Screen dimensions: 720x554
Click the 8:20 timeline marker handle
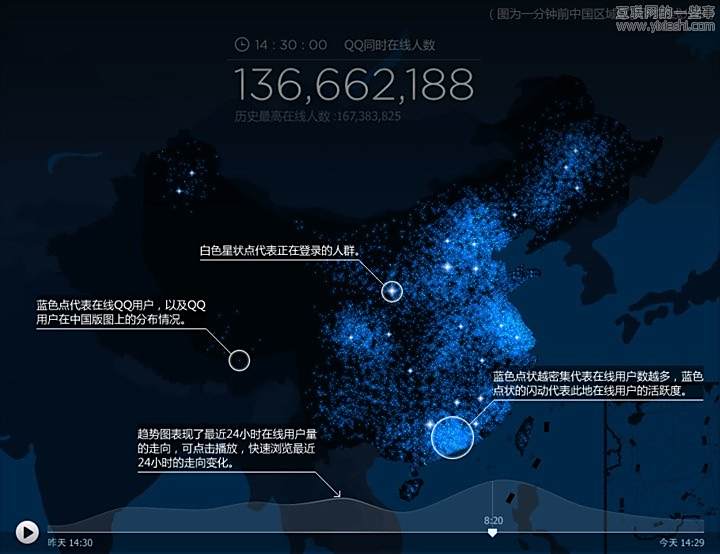492,533
